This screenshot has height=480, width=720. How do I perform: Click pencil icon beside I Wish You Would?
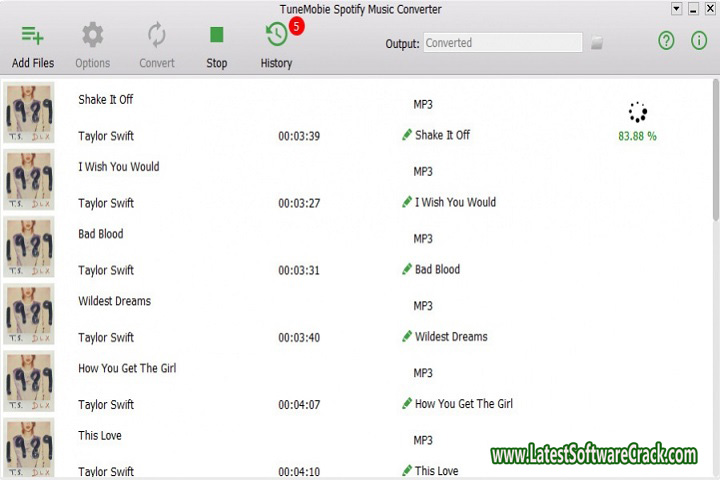(x=406, y=202)
